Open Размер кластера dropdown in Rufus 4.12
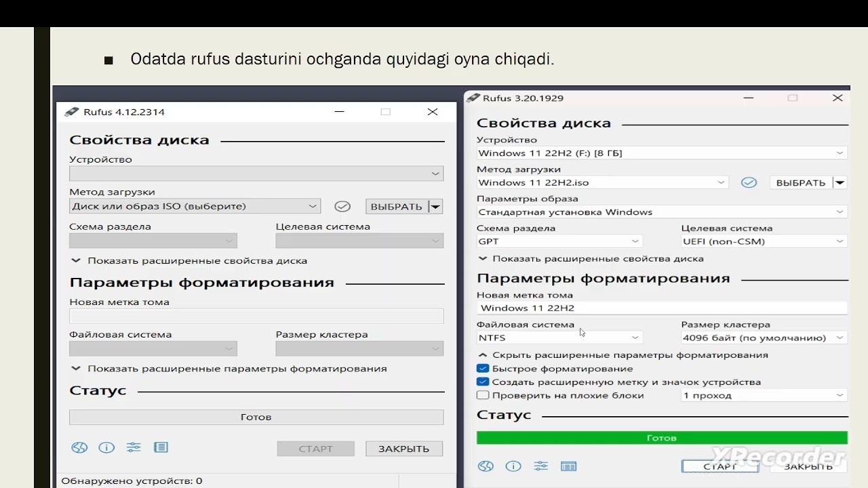 [x=359, y=348]
